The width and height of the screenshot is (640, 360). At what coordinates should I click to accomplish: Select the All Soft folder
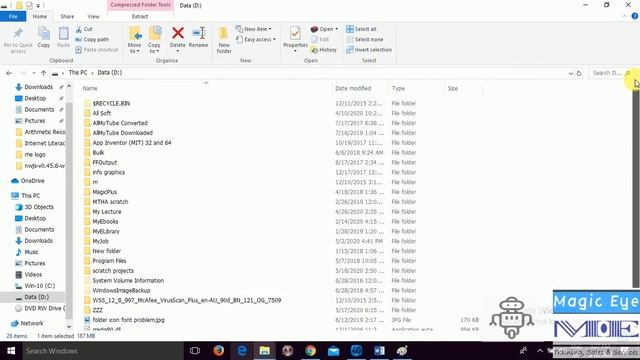point(101,113)
